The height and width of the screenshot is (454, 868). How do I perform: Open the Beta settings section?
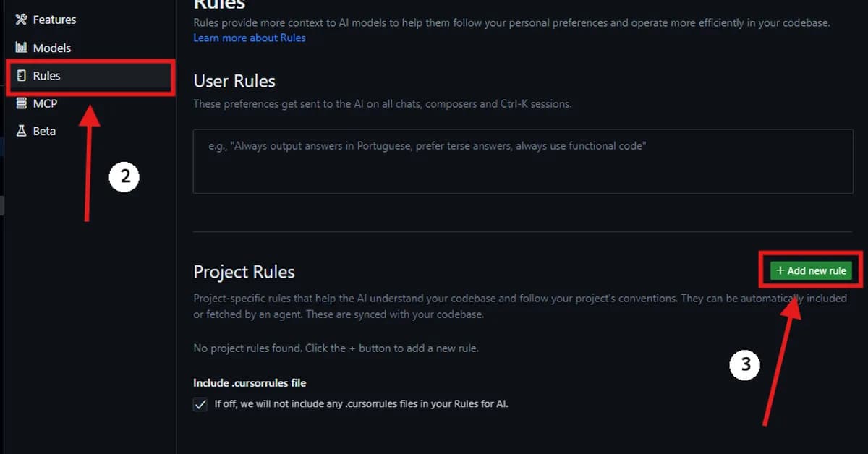coord(43,131)
